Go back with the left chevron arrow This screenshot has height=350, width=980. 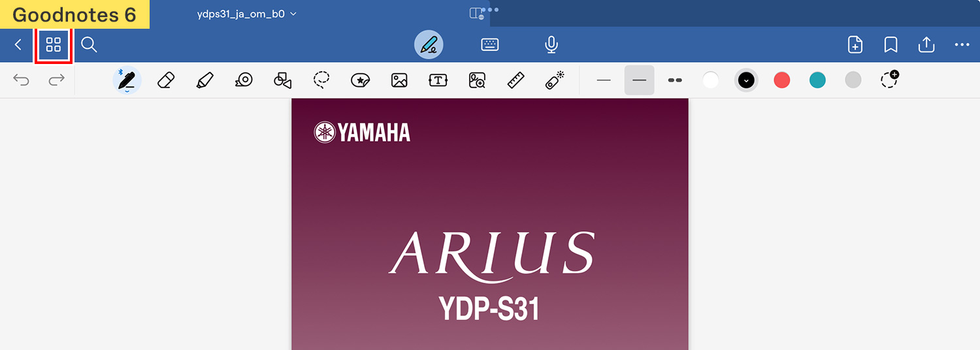point(18,45)
